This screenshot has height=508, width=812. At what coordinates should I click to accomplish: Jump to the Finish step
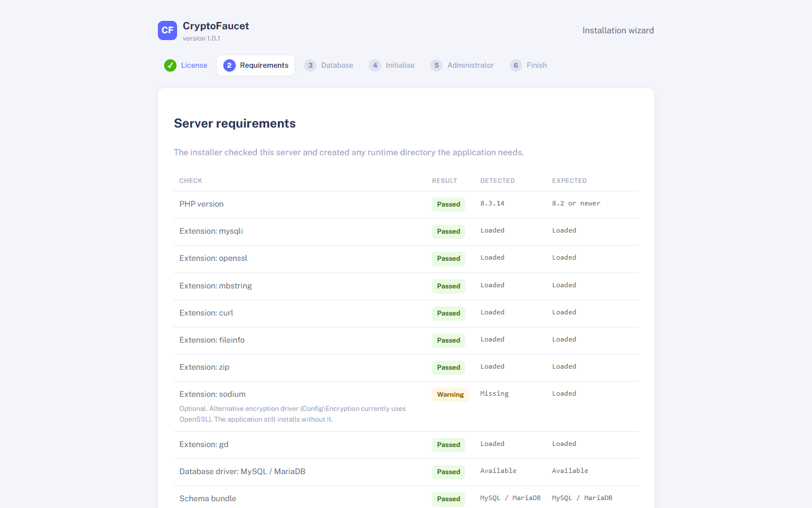click(x=528, y=65)
